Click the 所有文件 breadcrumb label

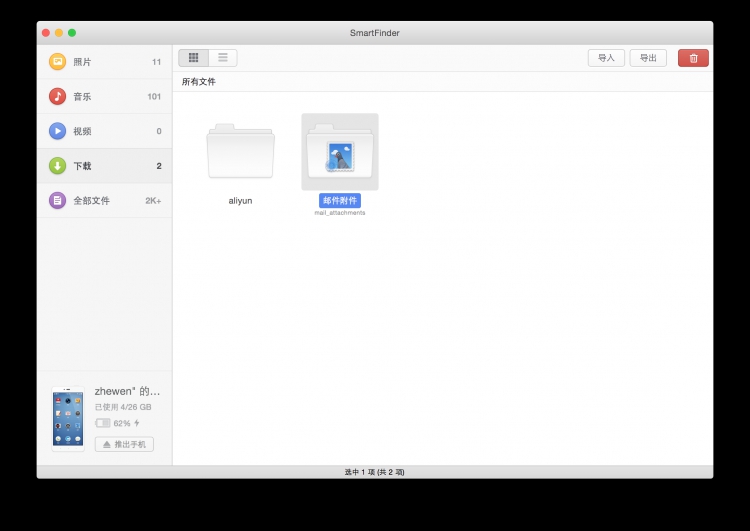(198, 82)
